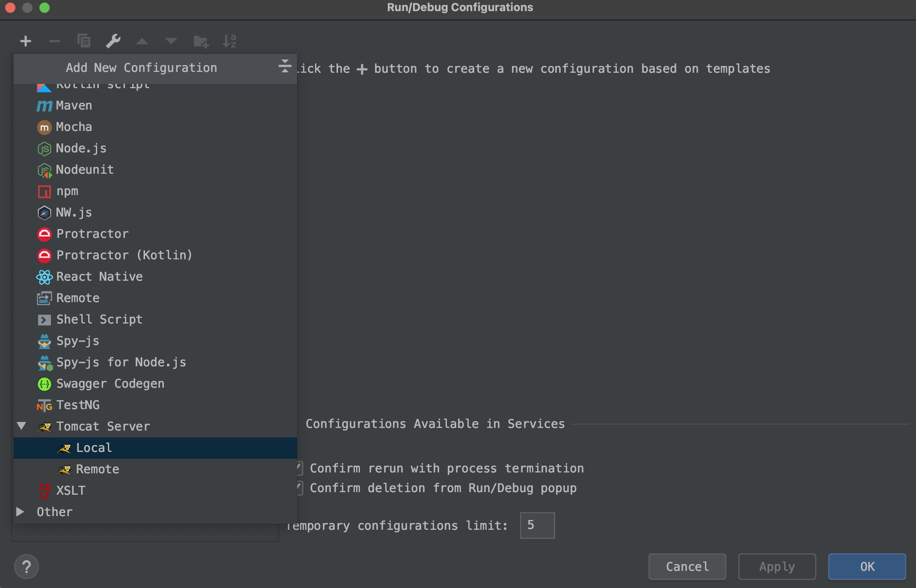Click the Remove Configuration minus icon
Image resolution: width=916 pixels, height=588 pixels.
click(x=55, y=41)
